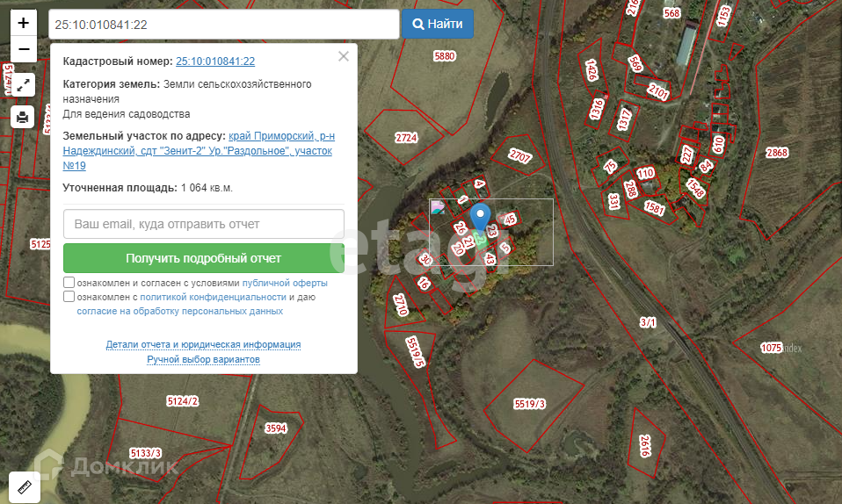Image resolution: width=842 pixels, height=504 pixels.
Task: Close the cadastral info popup
Action: coord(344,56)
